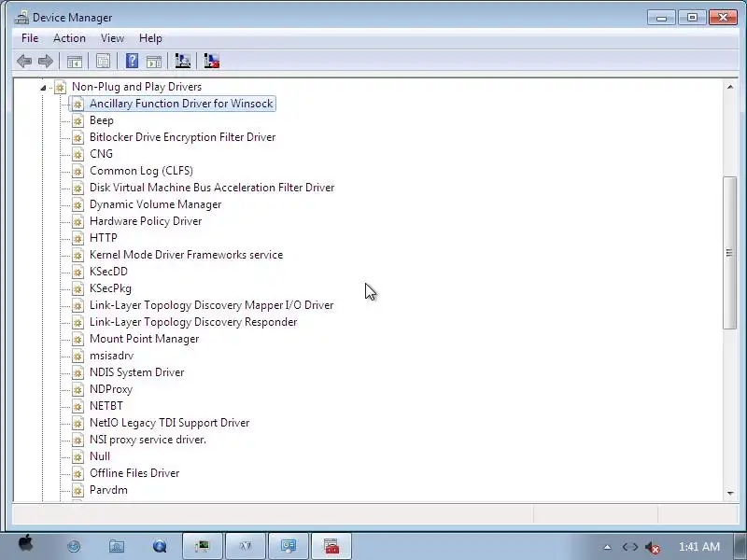Click the icon next to CNG
747x560 pixels.
78,154
